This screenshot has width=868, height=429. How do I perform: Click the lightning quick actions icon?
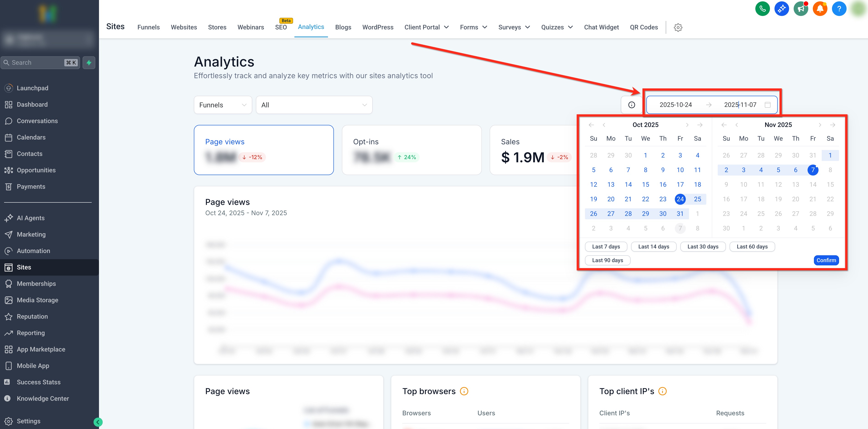point(89,63)
